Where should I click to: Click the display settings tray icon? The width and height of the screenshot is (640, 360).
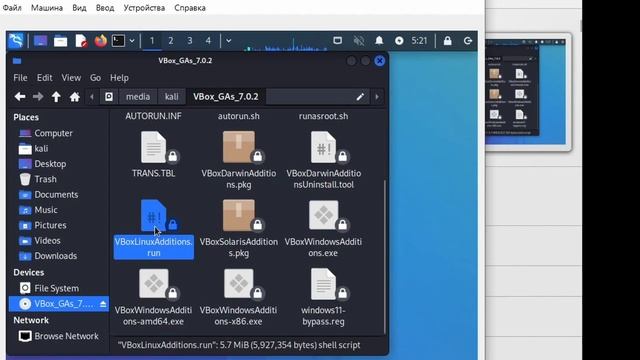pyautogui.click(x=338, y=41)
